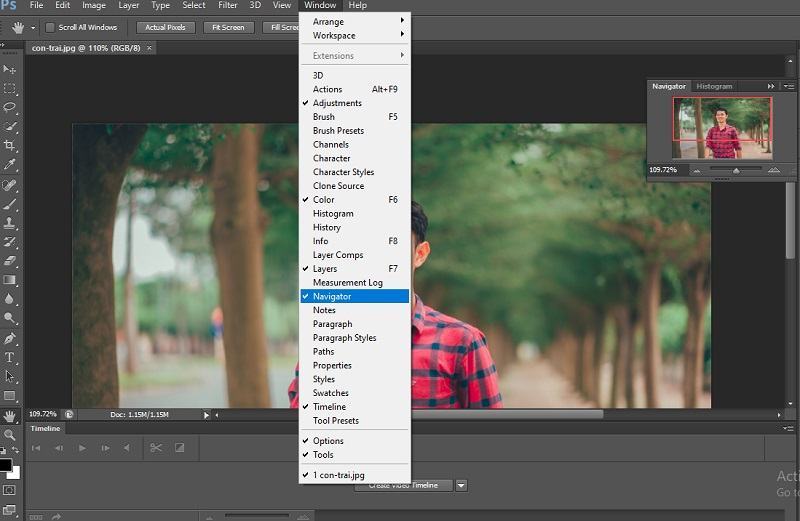Open the Filter menu
Image resolution: width=800 pixels, height=521 pixels.
(x=228, y=6)
